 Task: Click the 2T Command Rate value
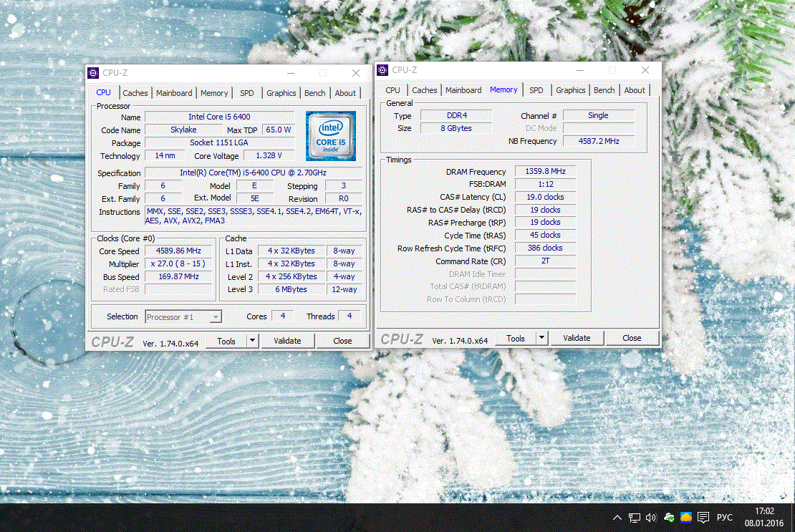click(x=546, y=261)
